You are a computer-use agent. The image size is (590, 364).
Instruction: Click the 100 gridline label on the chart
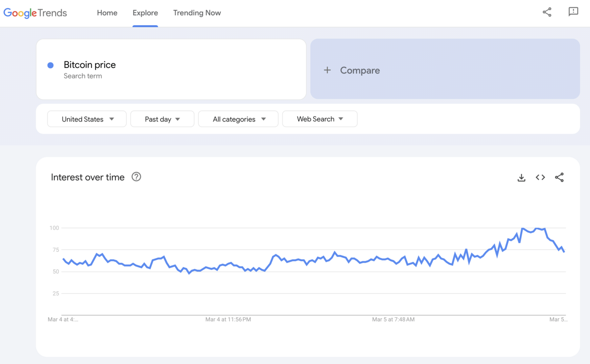pyautogui.click(x=54, y=228)
